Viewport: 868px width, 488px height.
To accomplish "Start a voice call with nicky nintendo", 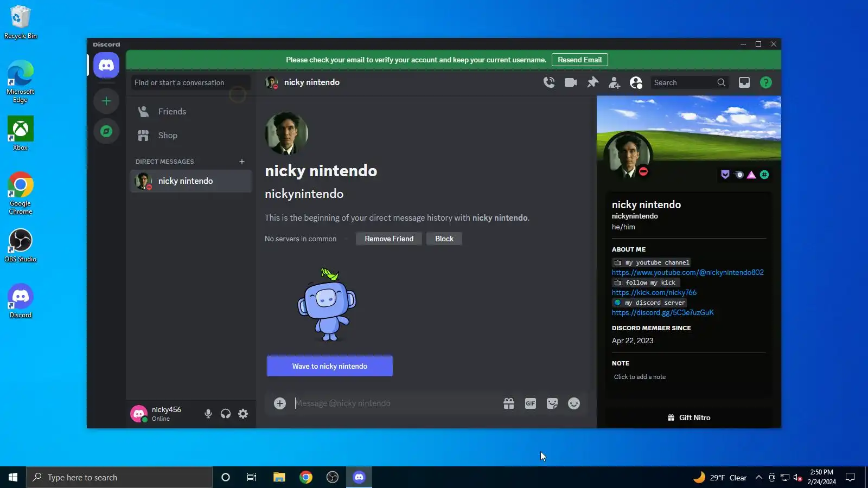I will coord(549,82).
